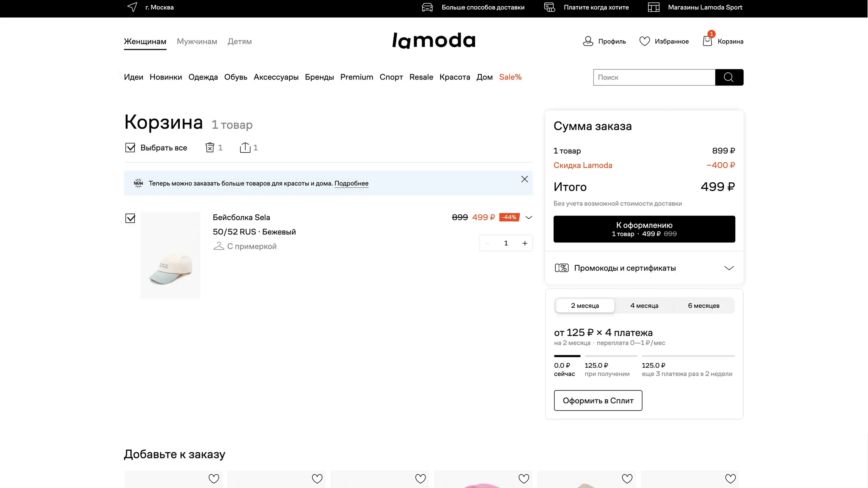Screen dimensions: 868x488
Task: Toggle the Выбрать все checkbox
Action: point(130,148)
